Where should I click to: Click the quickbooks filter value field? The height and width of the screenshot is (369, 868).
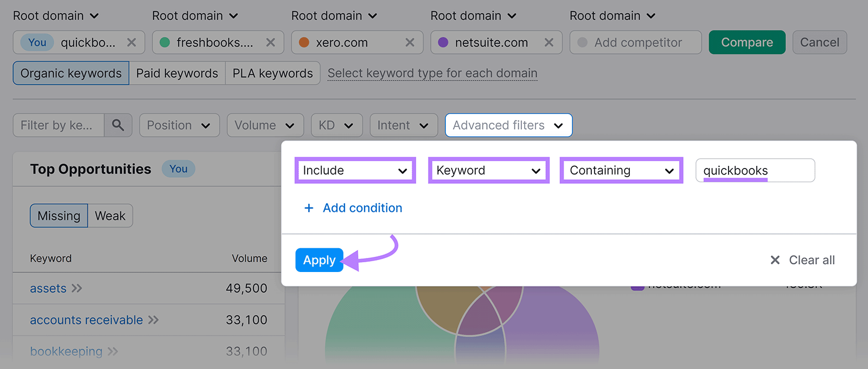tap(755, 171)
